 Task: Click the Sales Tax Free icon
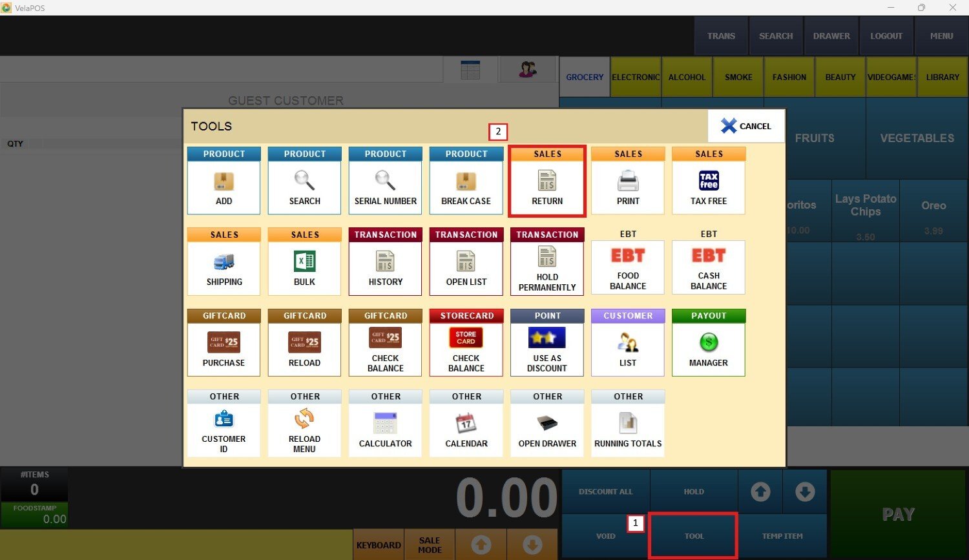coord(709,181)
